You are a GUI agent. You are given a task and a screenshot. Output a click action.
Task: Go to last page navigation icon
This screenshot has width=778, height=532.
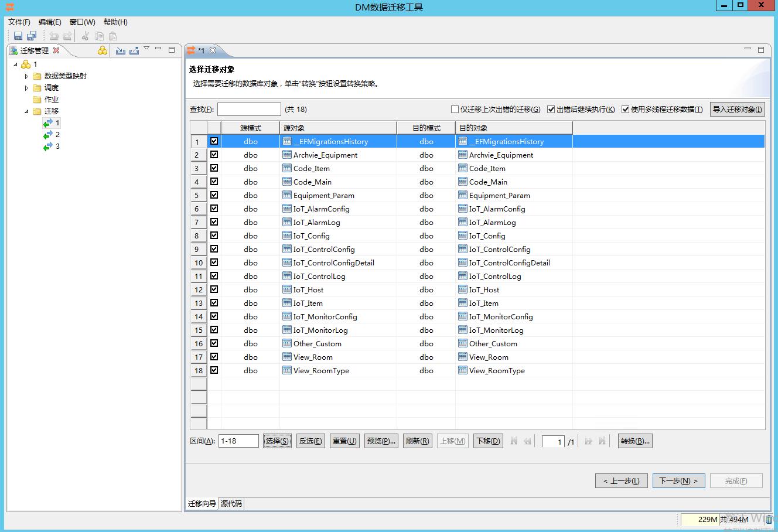click(602, 441)
